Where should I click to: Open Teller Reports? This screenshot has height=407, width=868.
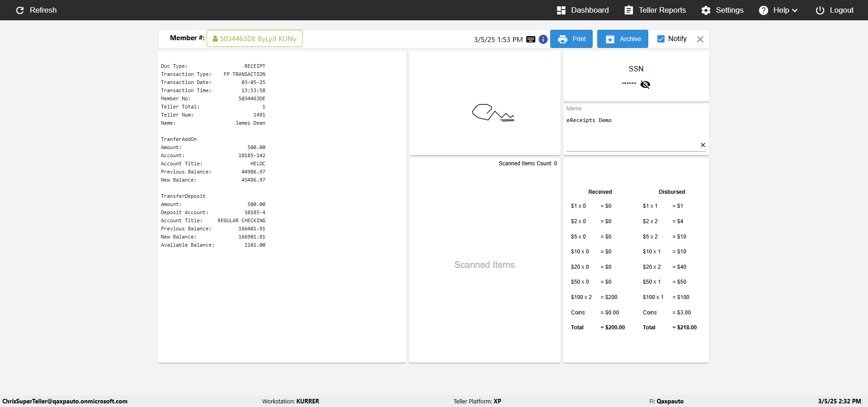coord(655,10)
